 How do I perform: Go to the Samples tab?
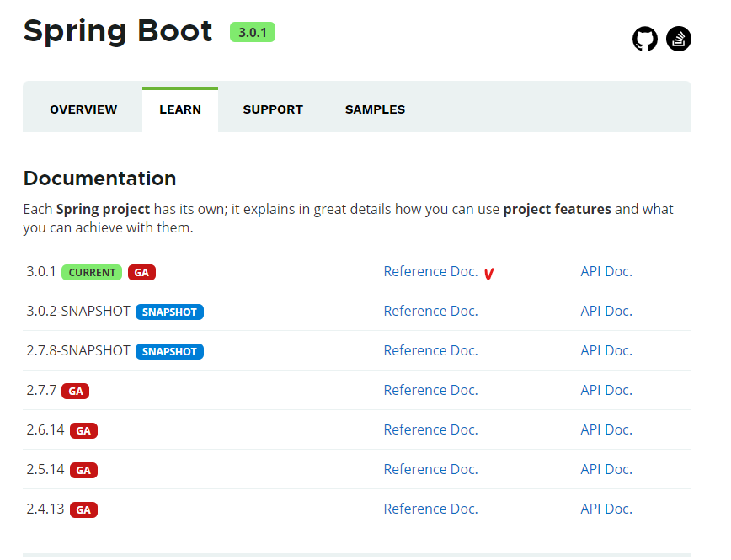pos(375,109)
